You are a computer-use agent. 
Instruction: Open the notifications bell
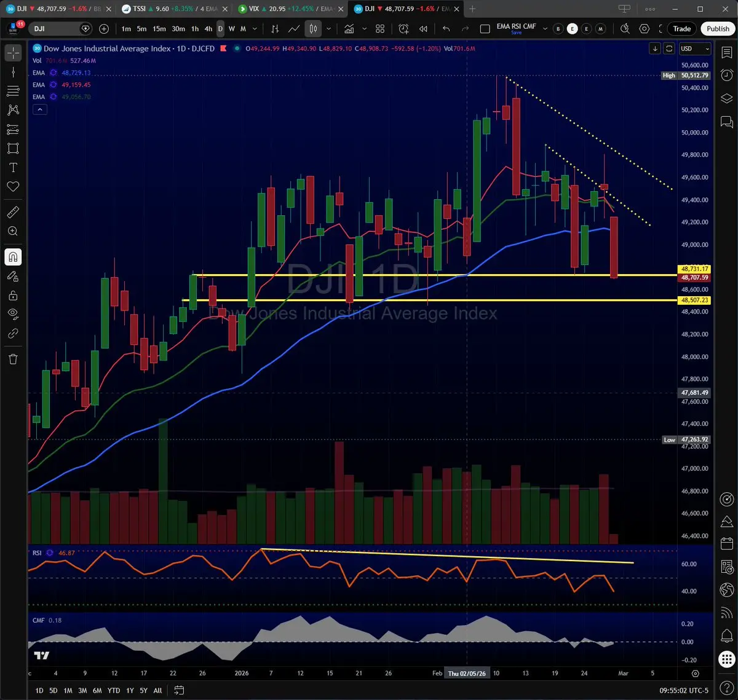coord(726,635)
